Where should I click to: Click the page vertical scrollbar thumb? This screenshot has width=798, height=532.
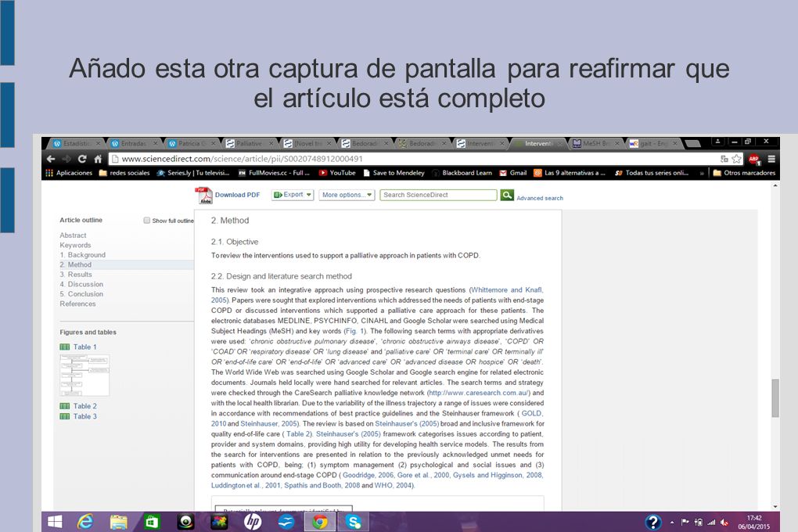775,398
